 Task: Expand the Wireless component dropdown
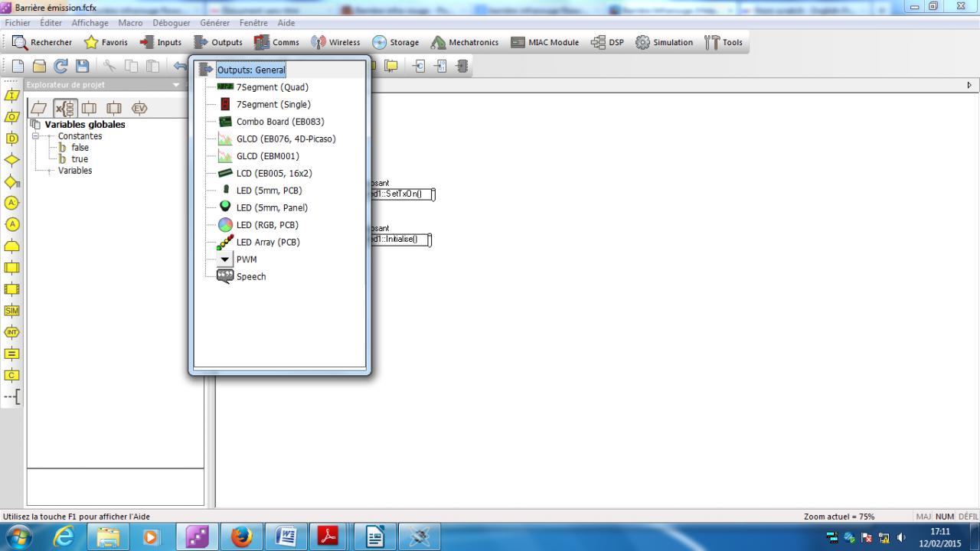[x=335, y=43]
